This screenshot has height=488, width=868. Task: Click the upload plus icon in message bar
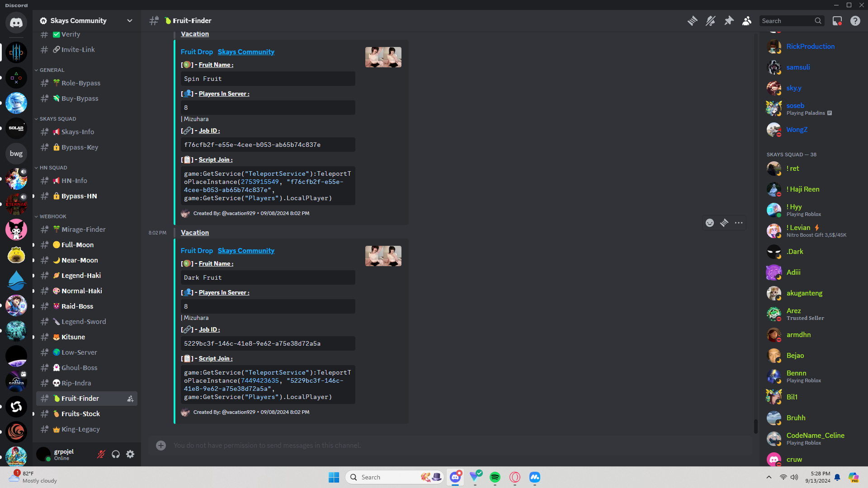tap(161, 446)
